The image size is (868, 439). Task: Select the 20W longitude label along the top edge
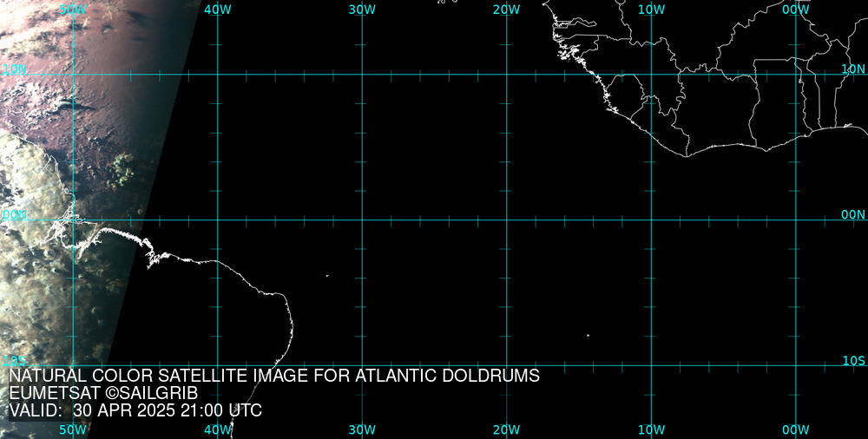click(x=507, y=10)
